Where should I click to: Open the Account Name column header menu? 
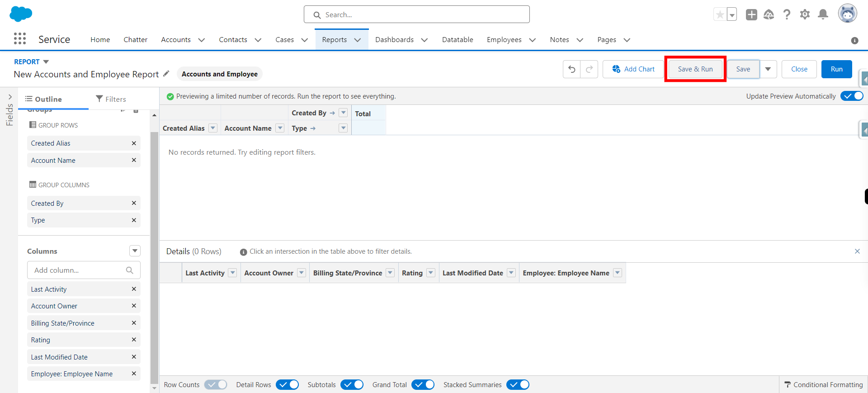coord(280,128)
